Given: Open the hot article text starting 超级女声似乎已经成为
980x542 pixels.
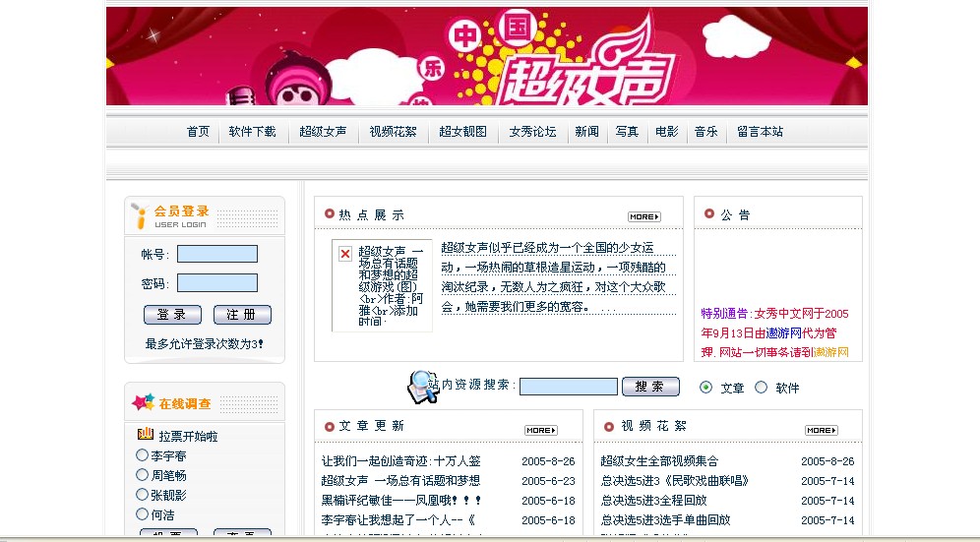Looking at the screenshot, I should (558, 277).
